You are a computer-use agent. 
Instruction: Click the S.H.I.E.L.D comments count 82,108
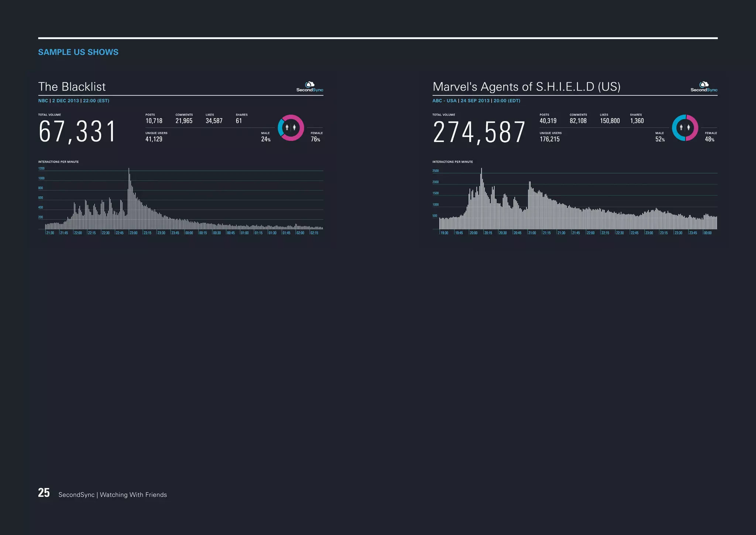point(578,121)
